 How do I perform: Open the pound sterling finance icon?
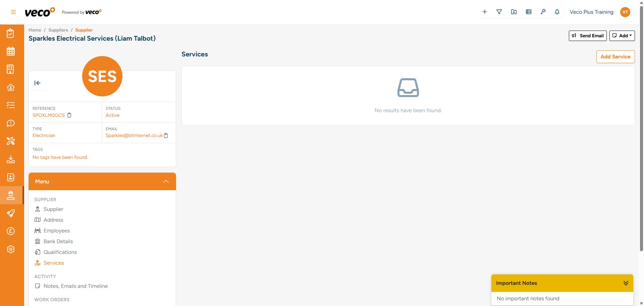point(11,231)
